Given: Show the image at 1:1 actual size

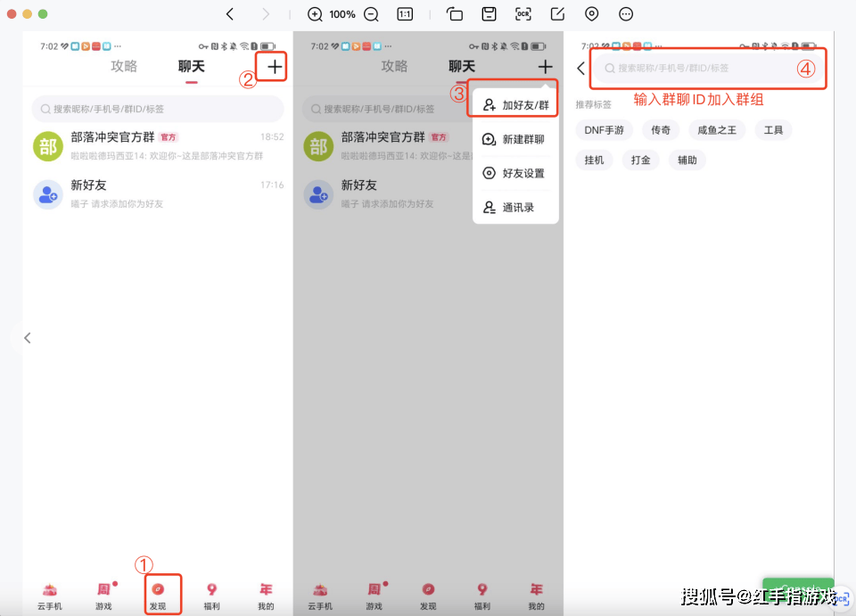Looking at the screenshot, I should pyautogui.click(x=405, y=14).
